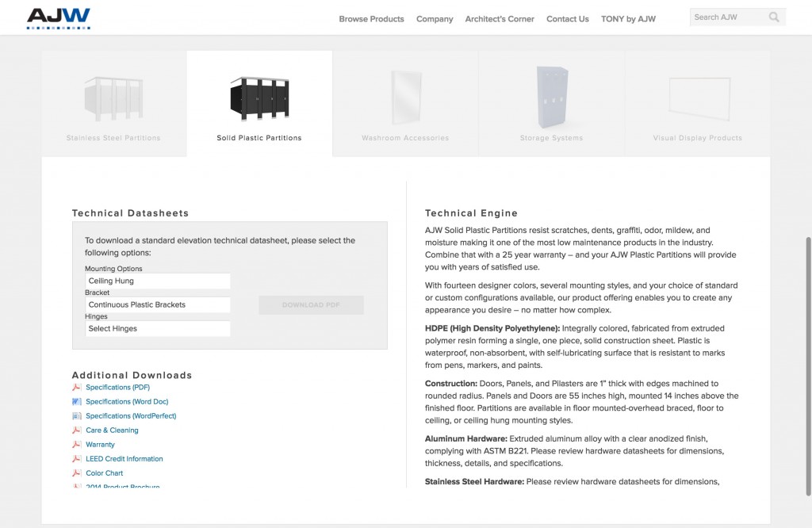
Task: Click the Search AJW input field
Action: 728,17
